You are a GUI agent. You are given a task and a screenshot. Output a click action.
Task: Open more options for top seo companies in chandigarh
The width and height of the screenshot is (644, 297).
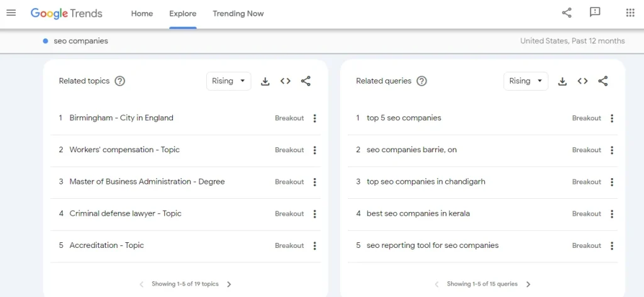(612, 182)
